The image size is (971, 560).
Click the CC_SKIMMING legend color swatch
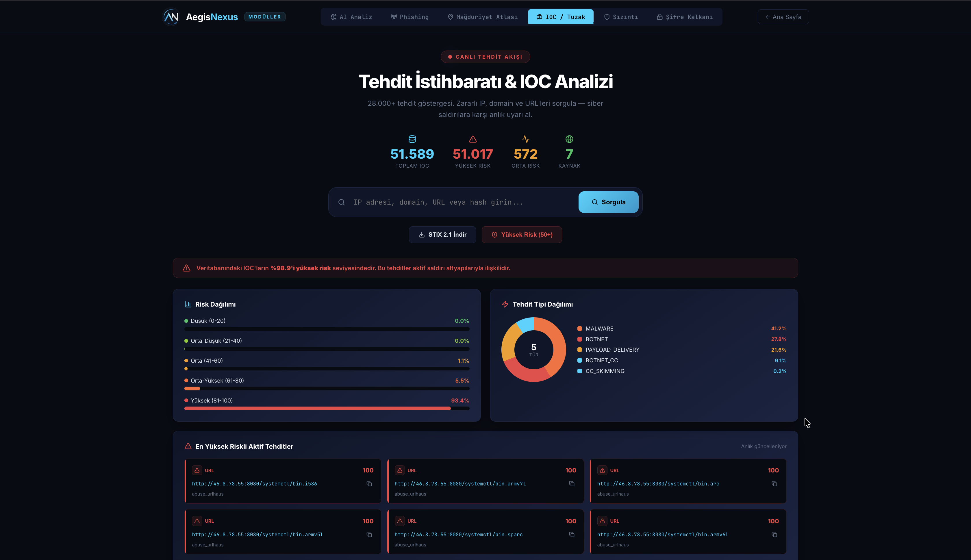tap(579, 371)
